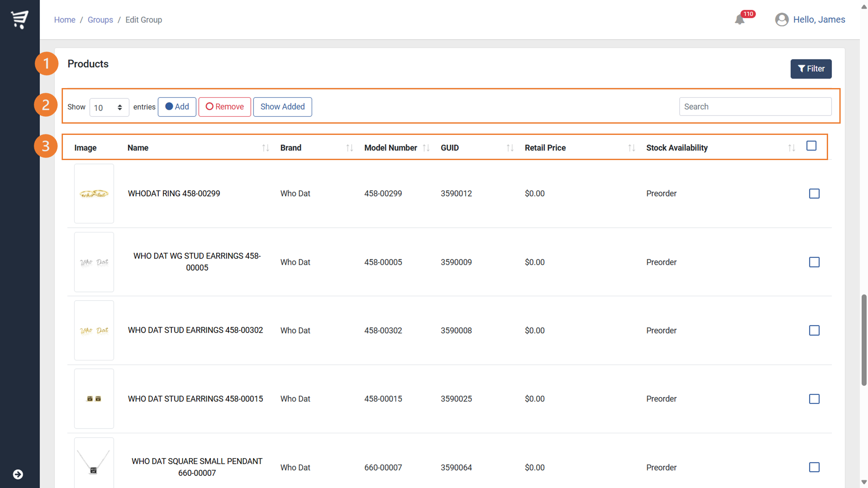868x488 pixels.
Task: Click GUID value 3590025
Action: (x=456, y=399)
